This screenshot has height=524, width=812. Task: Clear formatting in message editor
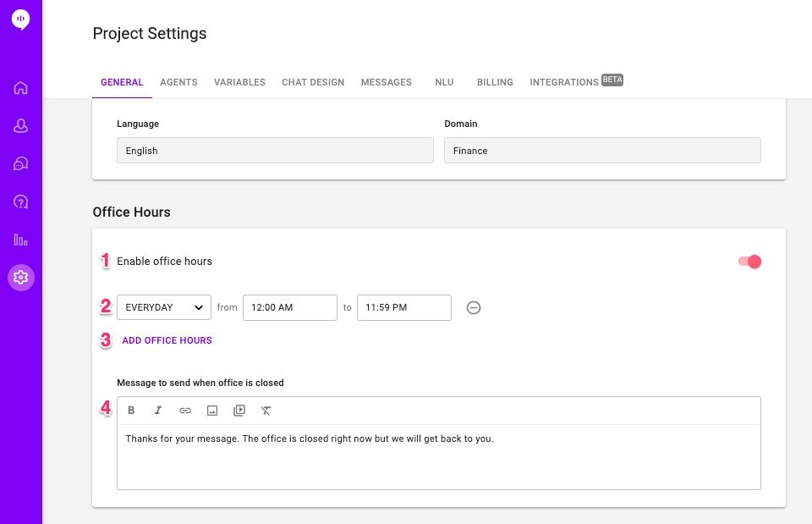(266, 411)
